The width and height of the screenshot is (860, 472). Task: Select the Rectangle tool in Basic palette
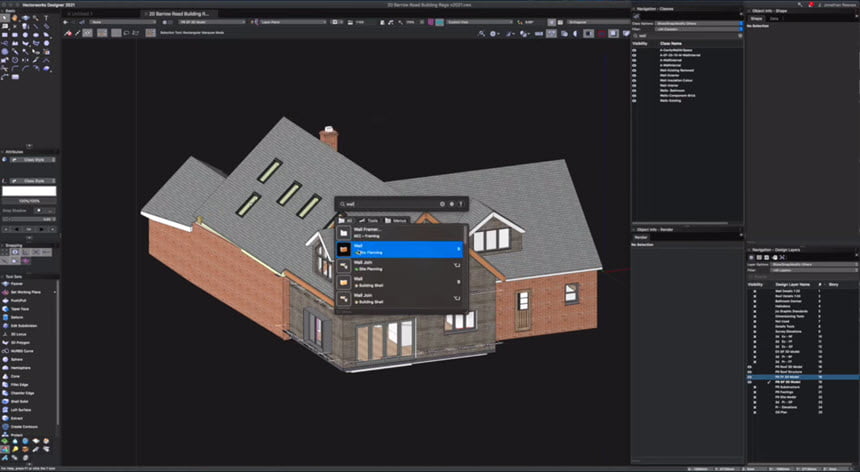coord(4,35)
